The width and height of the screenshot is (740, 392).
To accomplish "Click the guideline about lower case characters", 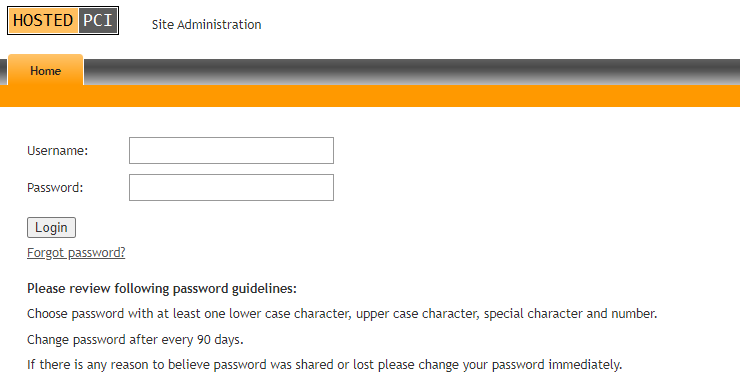I will [x=342, y=314].
